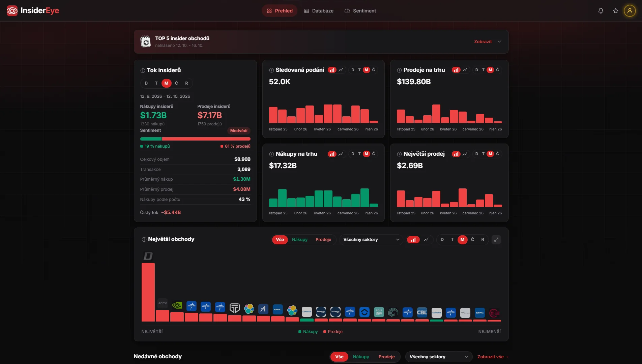This screenshot has width=642, height=364.
Task: Select bar chart in Největší prodej
Action: pyautogui.click(x=456, y=154)
